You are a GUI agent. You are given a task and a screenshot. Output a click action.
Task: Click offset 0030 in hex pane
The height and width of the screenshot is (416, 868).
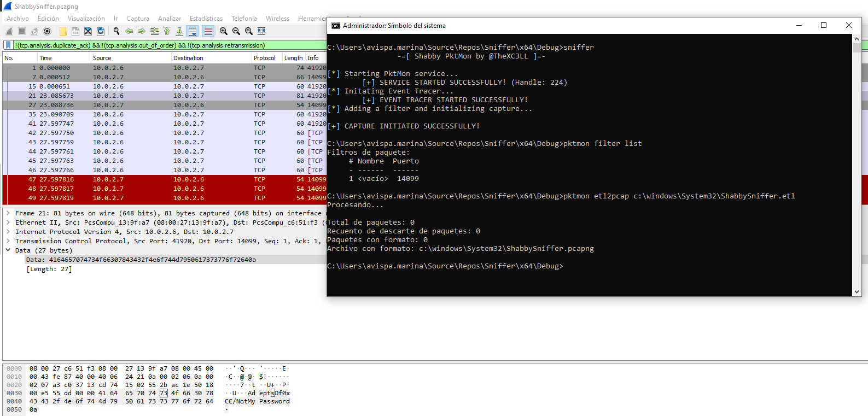(14, 393)
